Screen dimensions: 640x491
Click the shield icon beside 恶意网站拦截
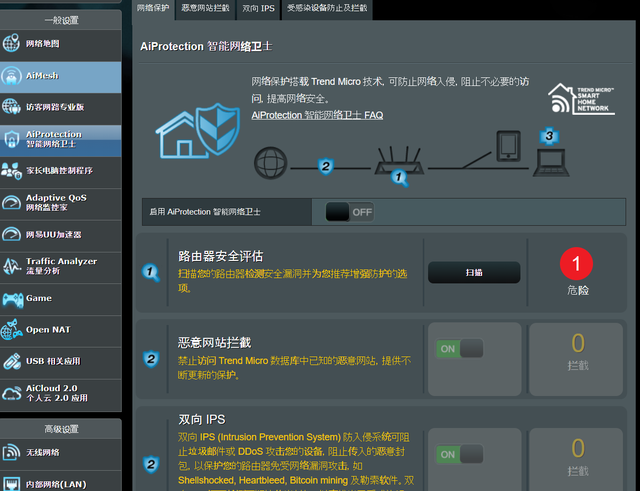151,359
